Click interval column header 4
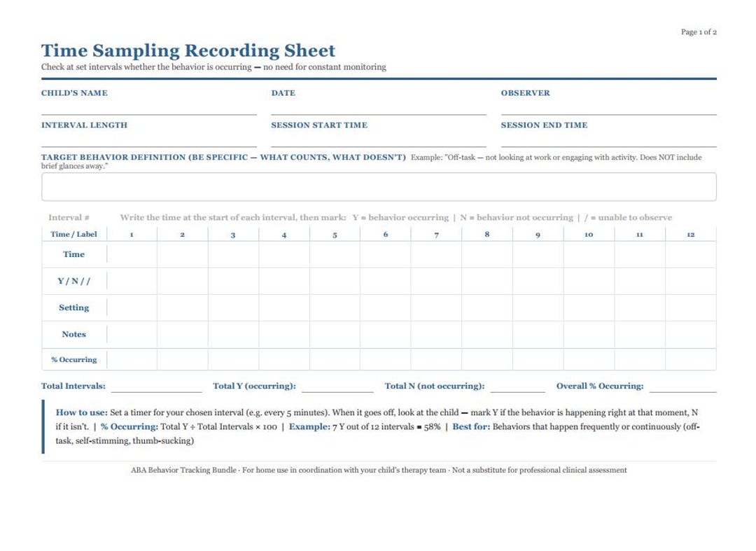The width and height of the screenshot is (756, 551). (x=284, y=235)
